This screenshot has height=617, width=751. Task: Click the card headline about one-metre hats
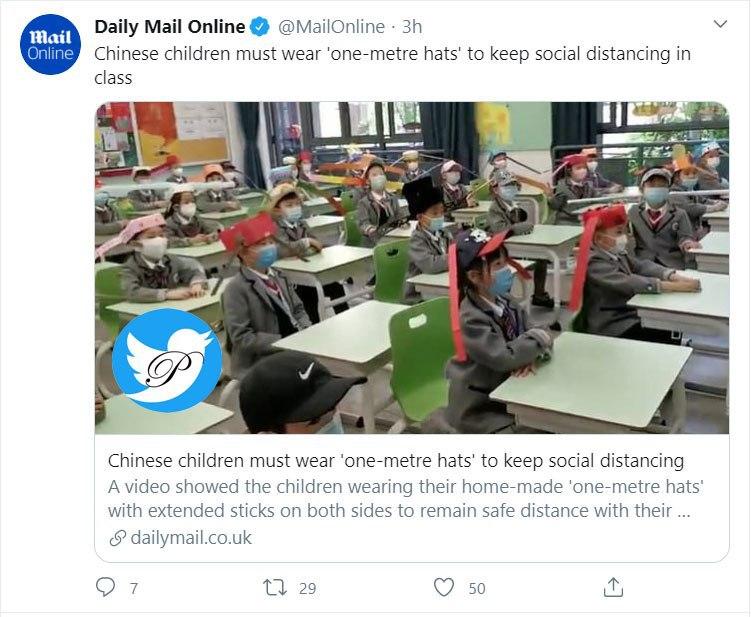(396, 460)
